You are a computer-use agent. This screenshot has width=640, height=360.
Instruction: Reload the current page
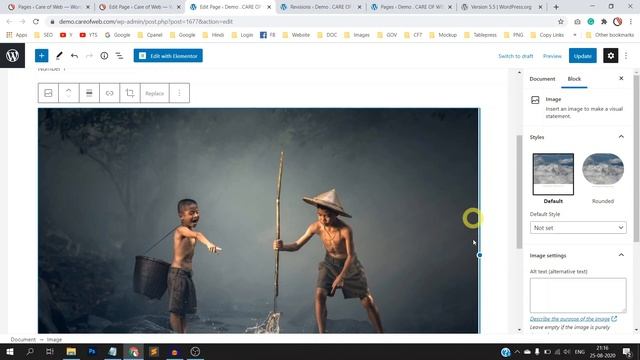point(36,22)
